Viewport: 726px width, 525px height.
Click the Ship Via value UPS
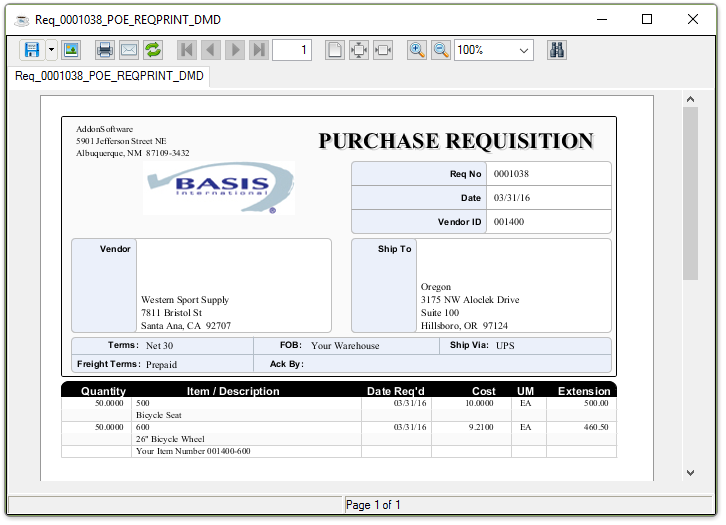tap(505, 346)
